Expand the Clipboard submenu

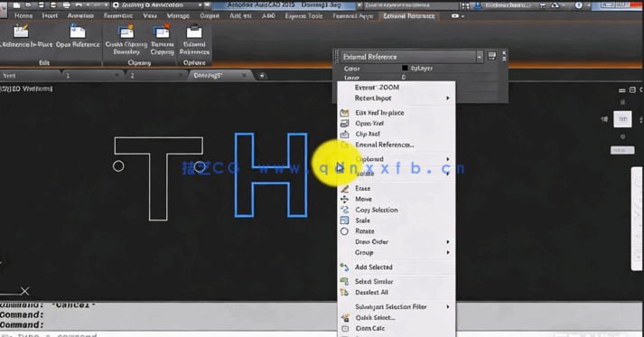(397, 159)
